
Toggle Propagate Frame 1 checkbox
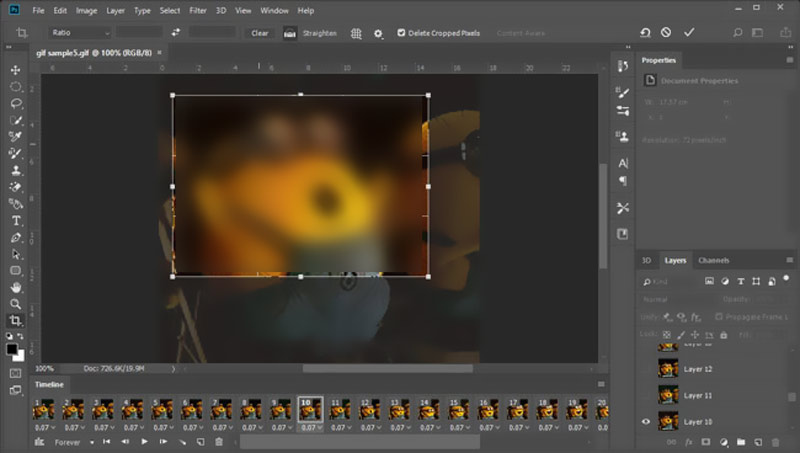point(719,317)
